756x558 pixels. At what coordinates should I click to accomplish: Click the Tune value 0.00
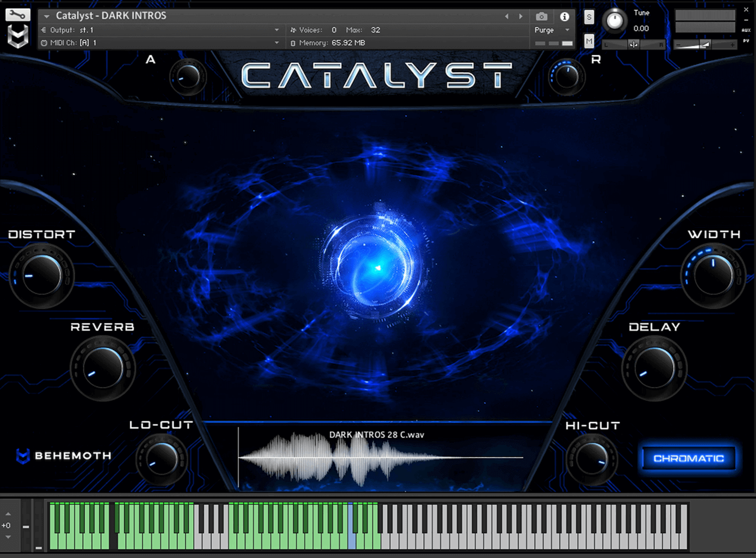641,28
